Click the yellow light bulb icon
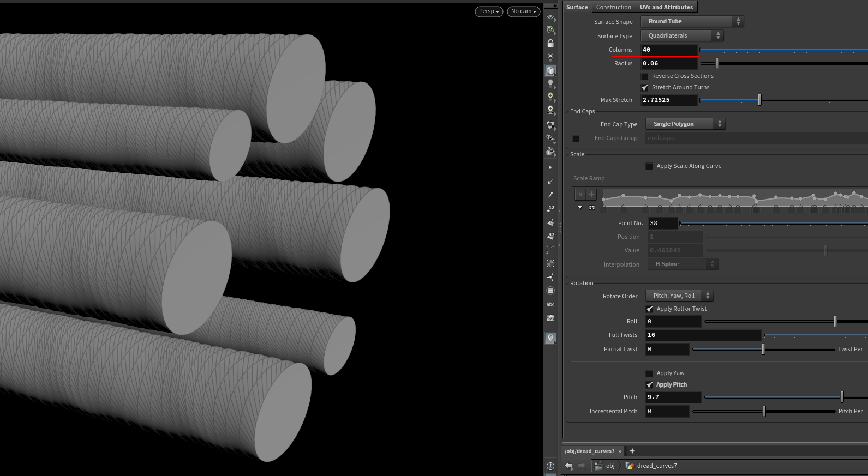868x476 pixels. click(550, 97)
